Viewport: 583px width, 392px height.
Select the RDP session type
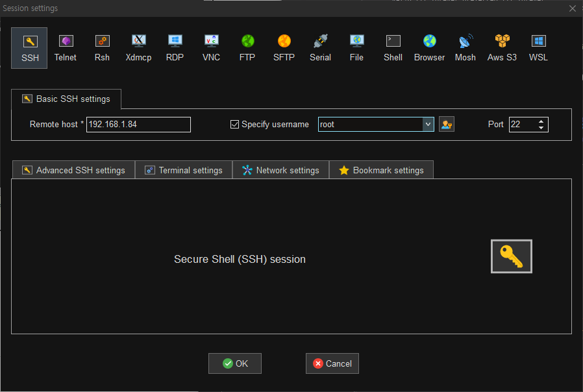coord(175,48)
